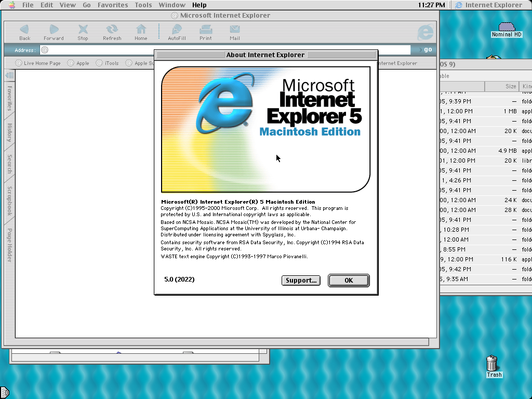Open the Apple menu icon

12,5
